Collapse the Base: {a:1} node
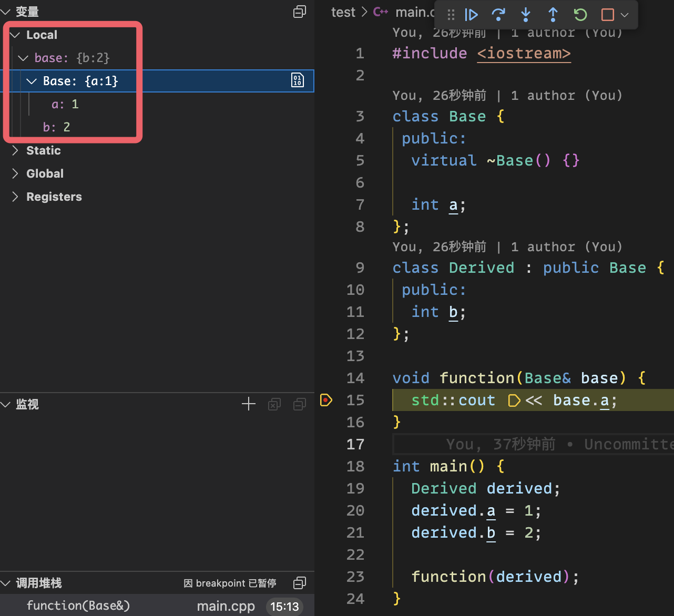674x616 pixels. click(x=32, y=81)
